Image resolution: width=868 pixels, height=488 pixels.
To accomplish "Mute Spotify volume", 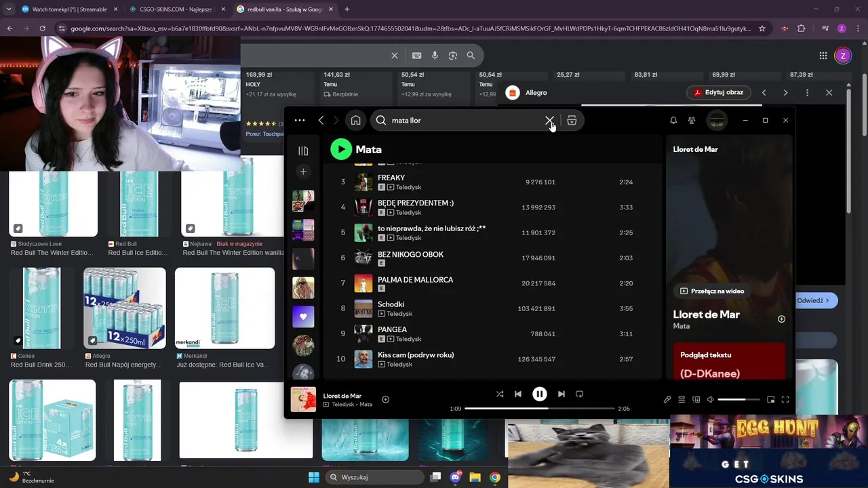I will (711, 400).
